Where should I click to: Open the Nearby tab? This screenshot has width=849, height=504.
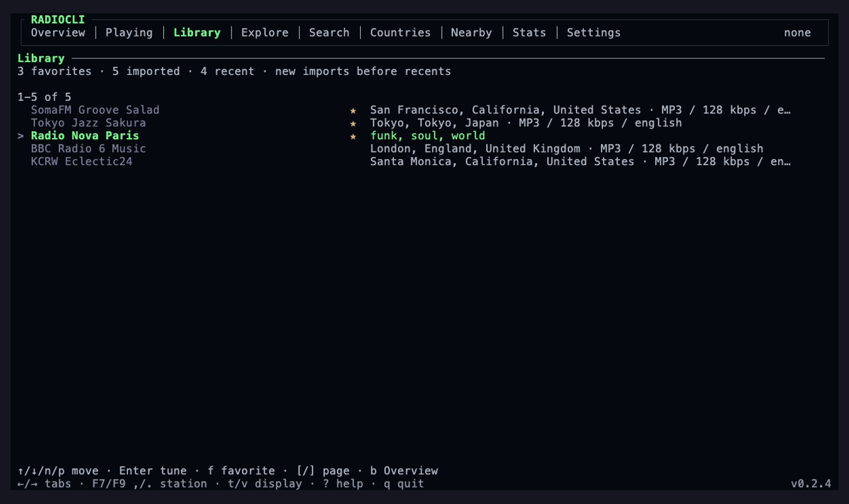(472, 32)
